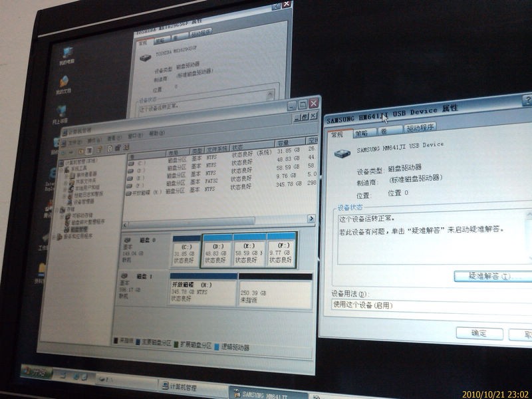Open the device usage dropdown
Screen dimensions: 532x399
point(431,306)
